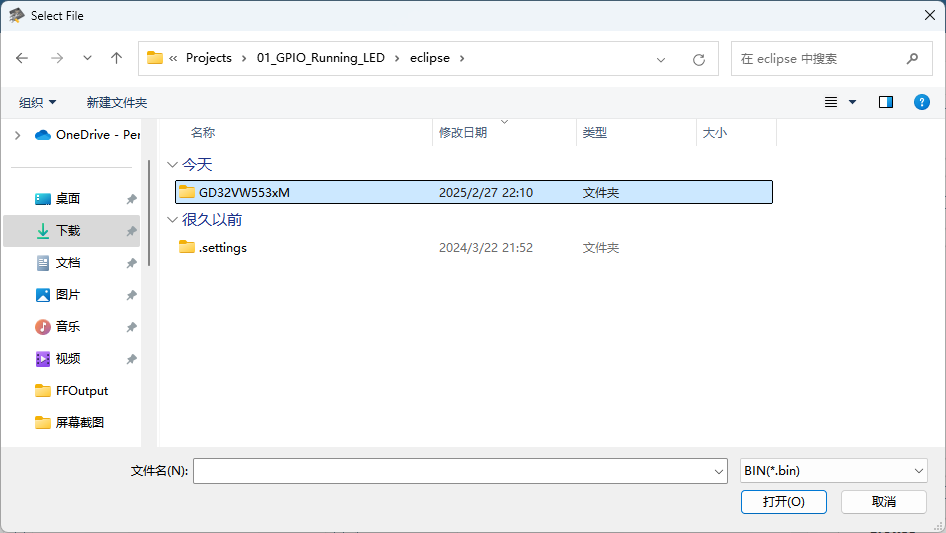Open the 组织 menu

(38, 102)
